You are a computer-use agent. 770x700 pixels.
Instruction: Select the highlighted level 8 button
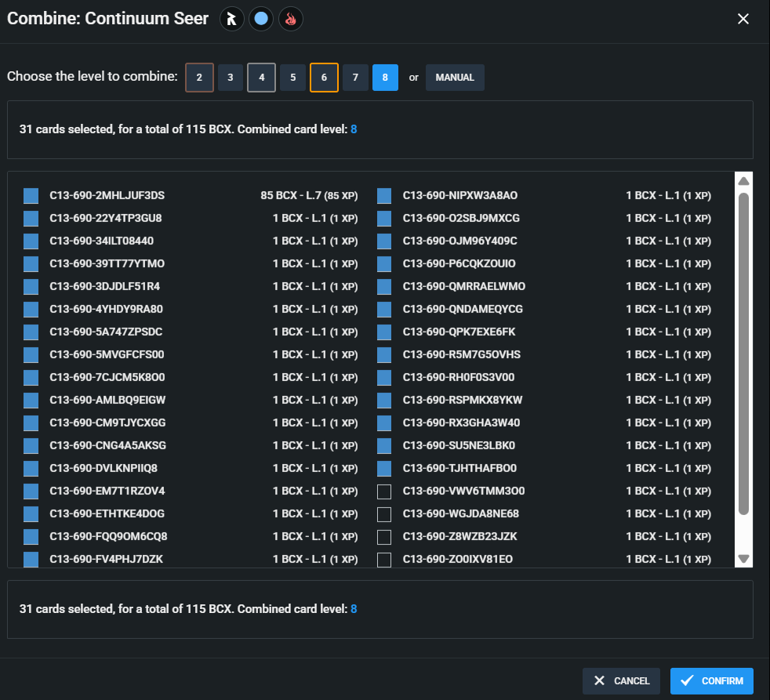[x=385, y=78]
